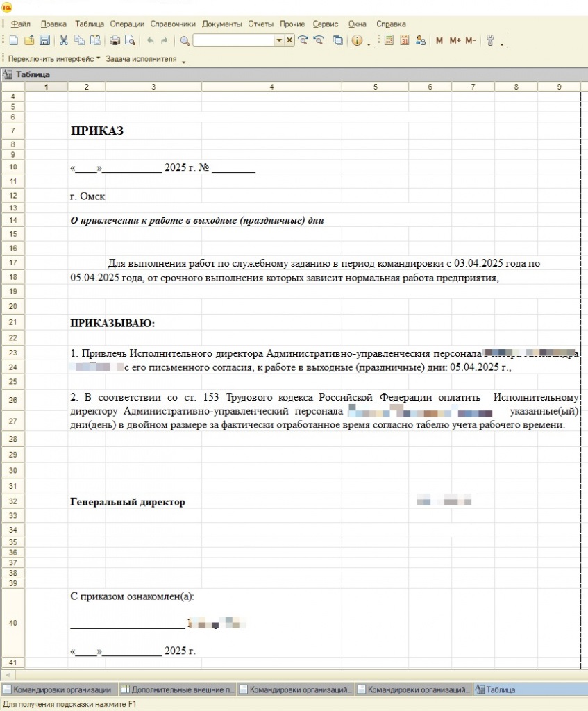588x711 pixels.
Task: Click the Save diskette icon
Action: [44, 41]
